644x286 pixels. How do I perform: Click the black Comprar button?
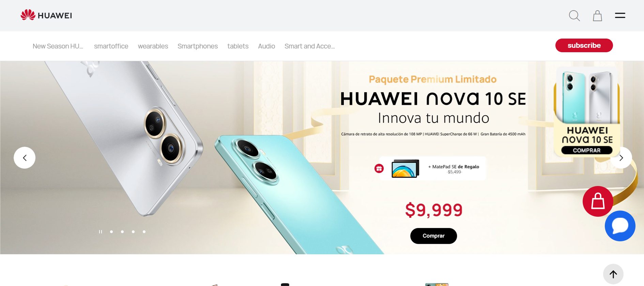[433, 236]
